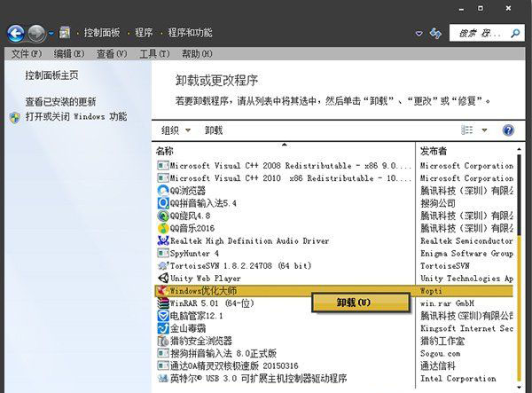This screenshot has height=393, width=532.
Task: Go to 控制面板主页 link
Action: 51,75
